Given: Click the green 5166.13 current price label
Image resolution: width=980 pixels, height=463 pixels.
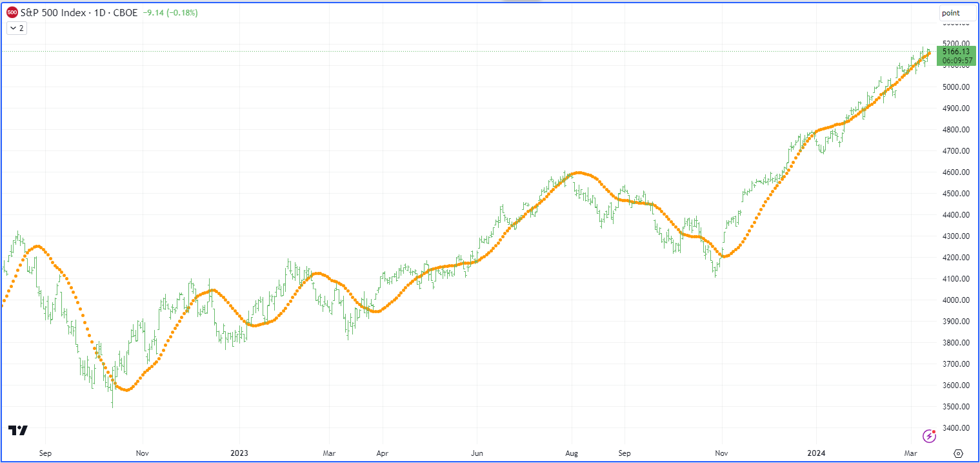Looking at the screenshot, I should tap(956, 52).
